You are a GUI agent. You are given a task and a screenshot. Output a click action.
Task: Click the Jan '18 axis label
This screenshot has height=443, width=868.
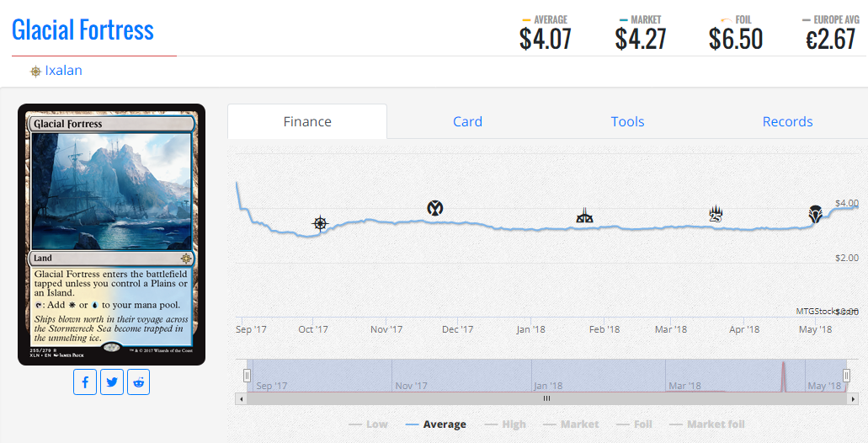530,329
